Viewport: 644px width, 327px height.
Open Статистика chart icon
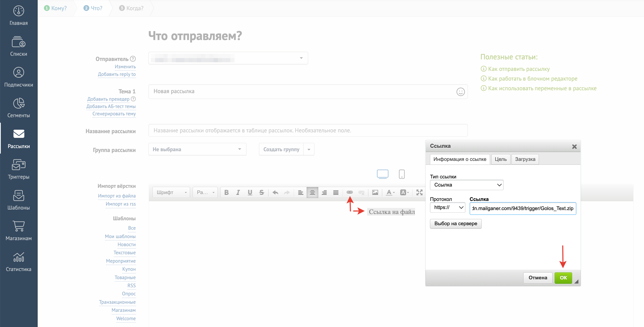[19, 257]
